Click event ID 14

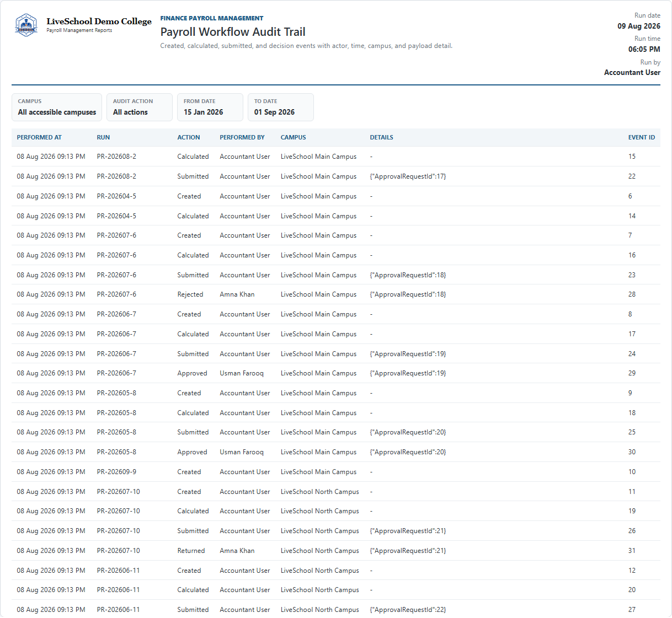(632, 216)
